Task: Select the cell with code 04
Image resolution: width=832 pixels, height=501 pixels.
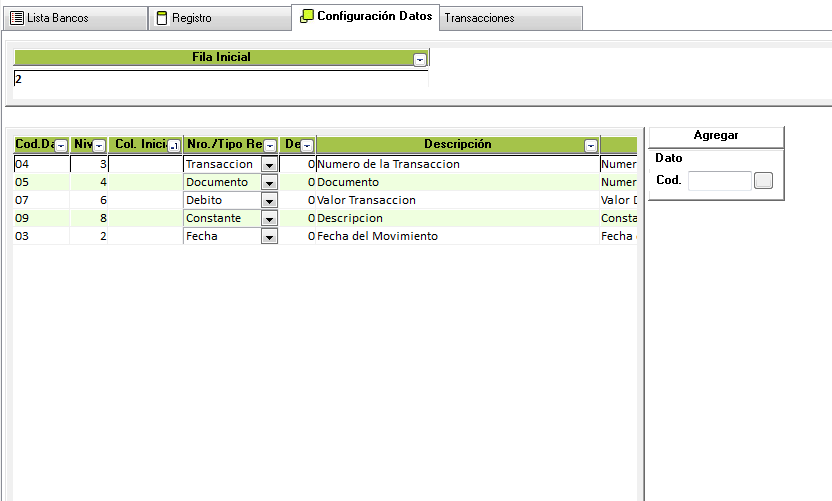Action: pyautogui.click(x=41, y=164)
